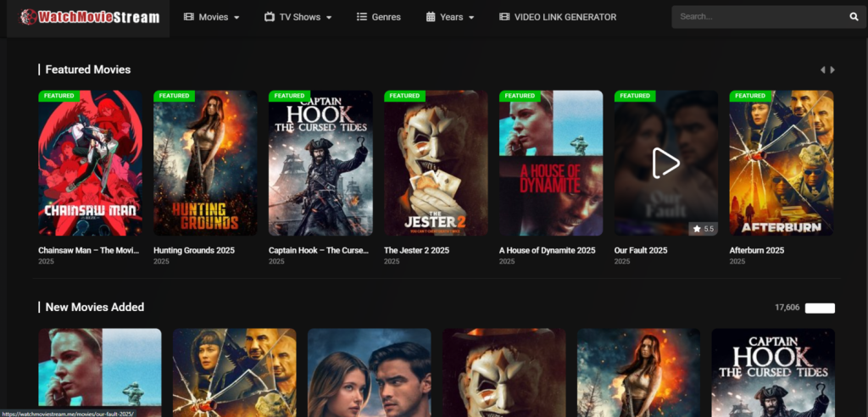Click the white button beside the 17,606 count
The image size is (868, 417).
[820, 308]
